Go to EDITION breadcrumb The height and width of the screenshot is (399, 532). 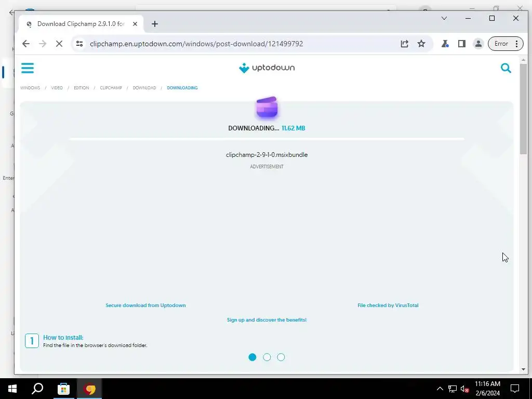point(82,88)
